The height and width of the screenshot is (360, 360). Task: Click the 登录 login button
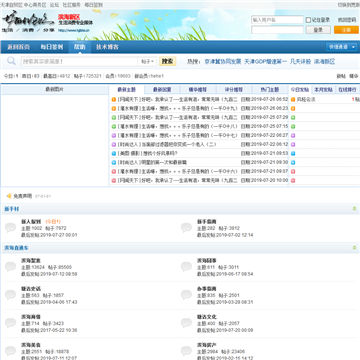click(x=318, y=30)
